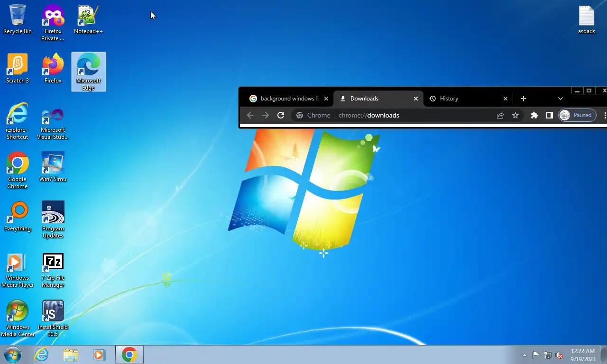Screen dimensions: 607x364
Task: Click the muted volume tray icon
Action: pos(560,355)
